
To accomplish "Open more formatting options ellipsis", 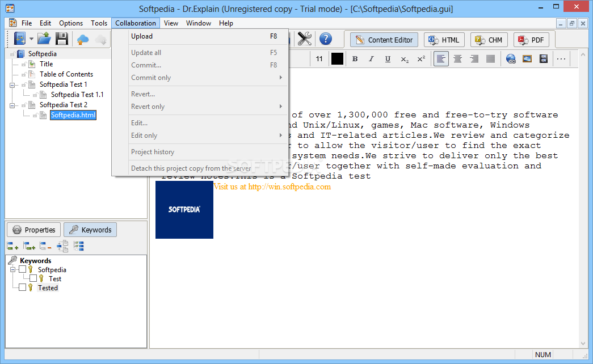I will coord(561,59).
